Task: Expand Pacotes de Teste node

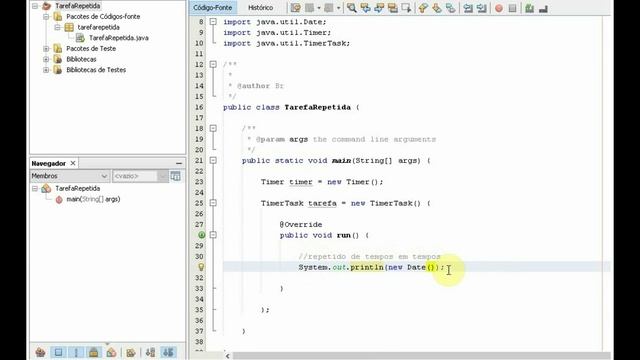Action: pyautogui.click(x=46, y=48)
